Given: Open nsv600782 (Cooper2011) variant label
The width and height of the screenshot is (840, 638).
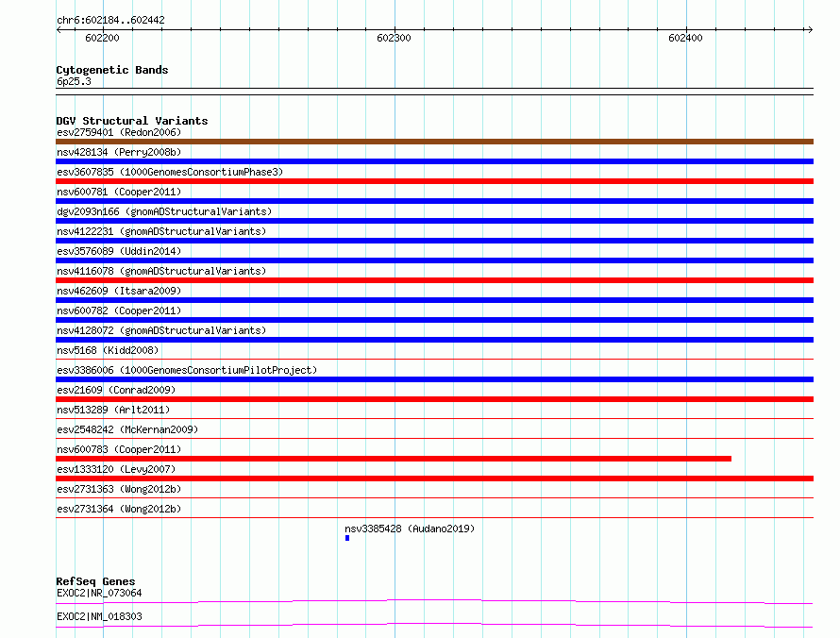Looking at the screenshot, I should [119, 311].
